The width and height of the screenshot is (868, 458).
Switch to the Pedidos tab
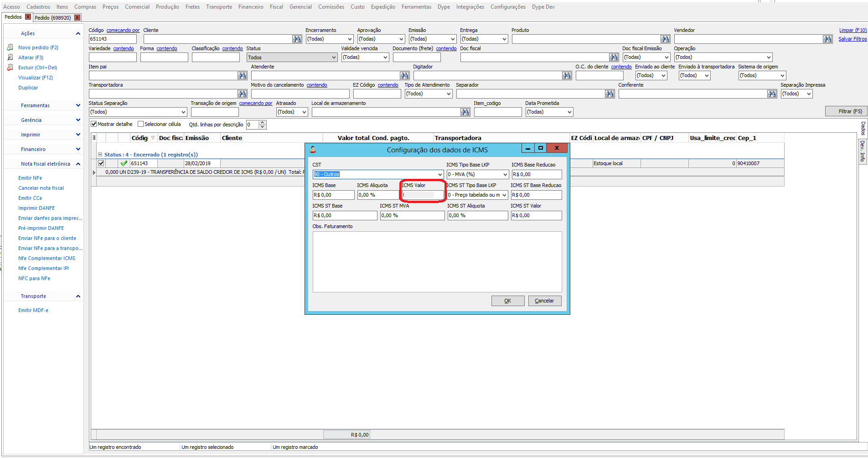(13, 17)
